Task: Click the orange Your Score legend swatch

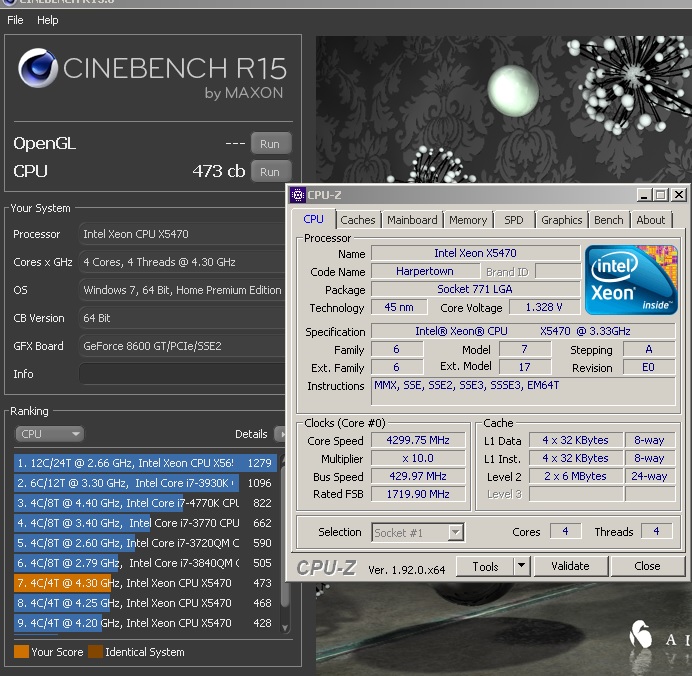Action: (x=21, y=652)
